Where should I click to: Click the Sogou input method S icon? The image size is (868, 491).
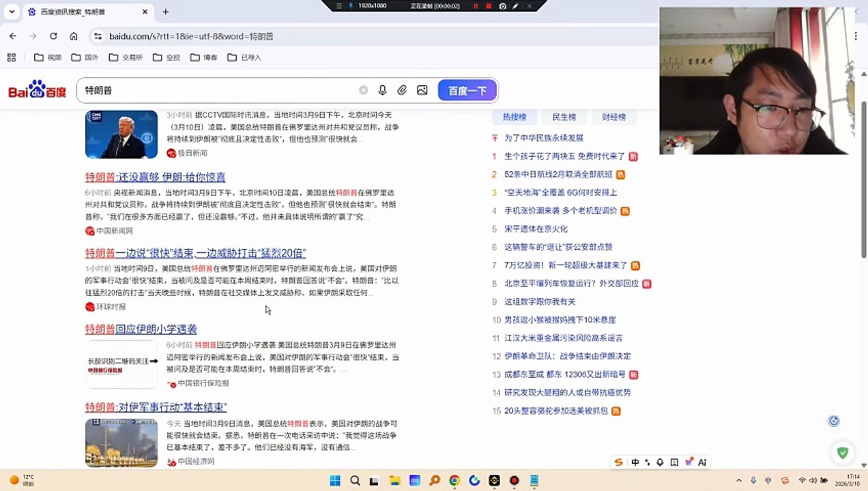[618, 462]
